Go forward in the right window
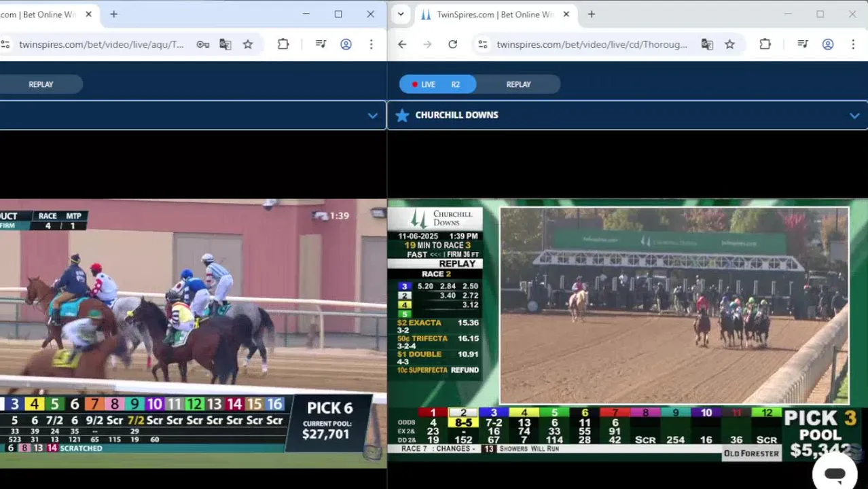The width and height of the screenshot is (868, 489). [x=427, y=44]
